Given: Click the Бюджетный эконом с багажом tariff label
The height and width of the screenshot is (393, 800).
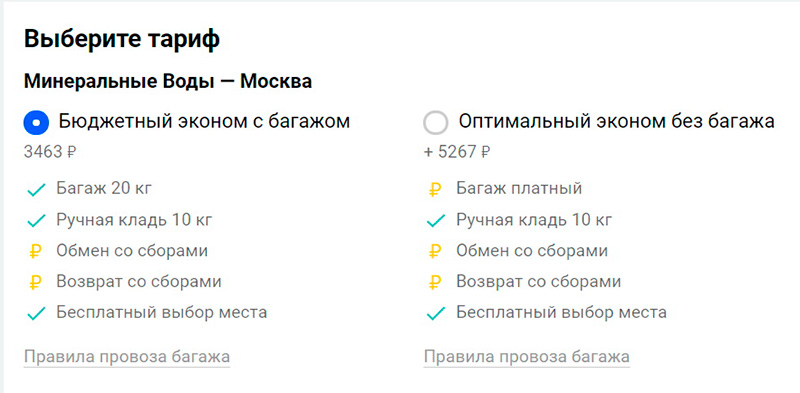Looking at the screenshot, I should [204, 121].
